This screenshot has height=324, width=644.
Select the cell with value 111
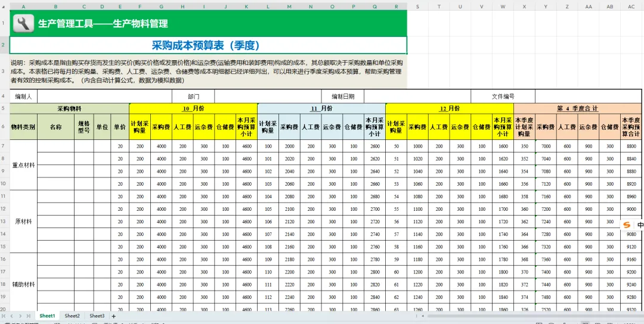click(268, 284)
